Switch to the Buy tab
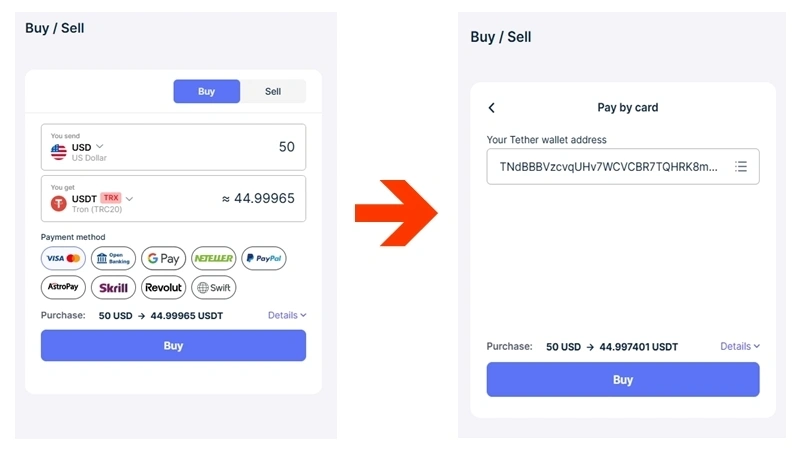The width and height of the screenshot is (800, 450). (207, 91)
